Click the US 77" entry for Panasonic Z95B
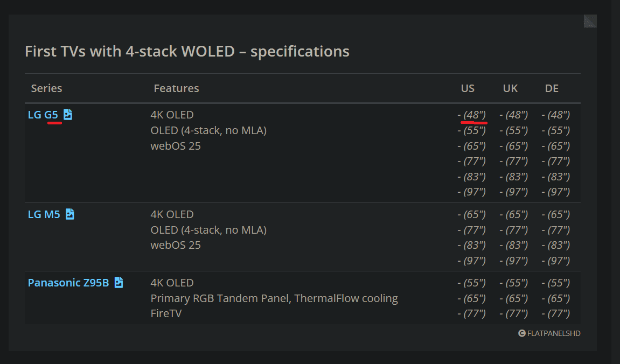This screenshot has height=364, width=620. pos(472,313)
